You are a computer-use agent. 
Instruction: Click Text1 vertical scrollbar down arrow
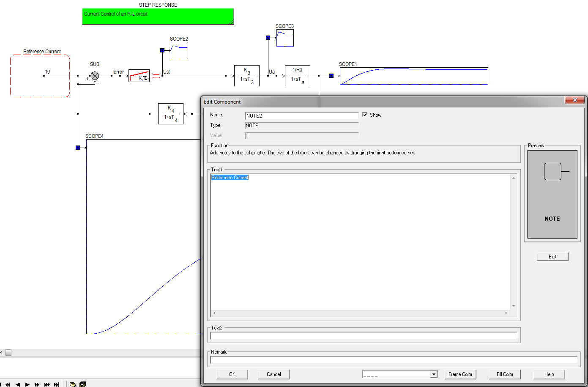click(x=514, y=306)
